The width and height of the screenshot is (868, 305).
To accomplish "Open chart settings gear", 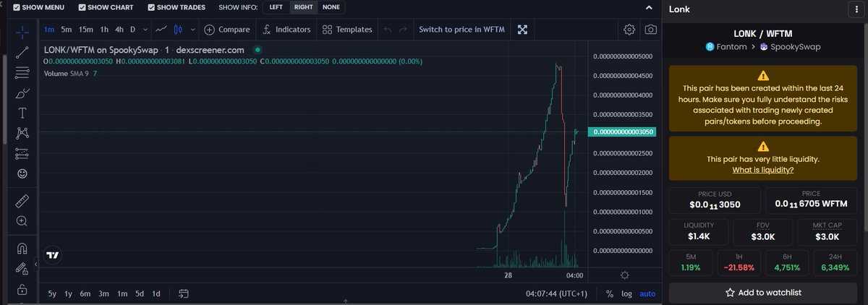I will pyautogui.click(x=629, y=30).
